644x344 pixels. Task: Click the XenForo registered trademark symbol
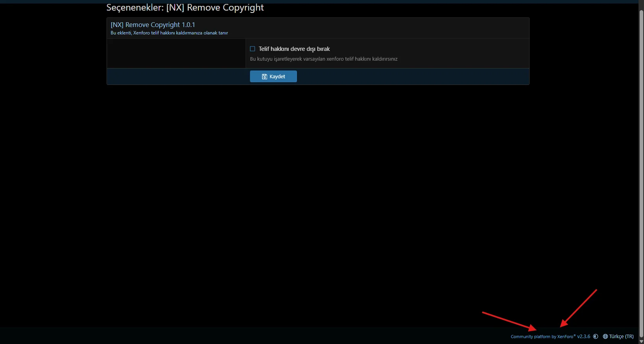coord(575,335)
